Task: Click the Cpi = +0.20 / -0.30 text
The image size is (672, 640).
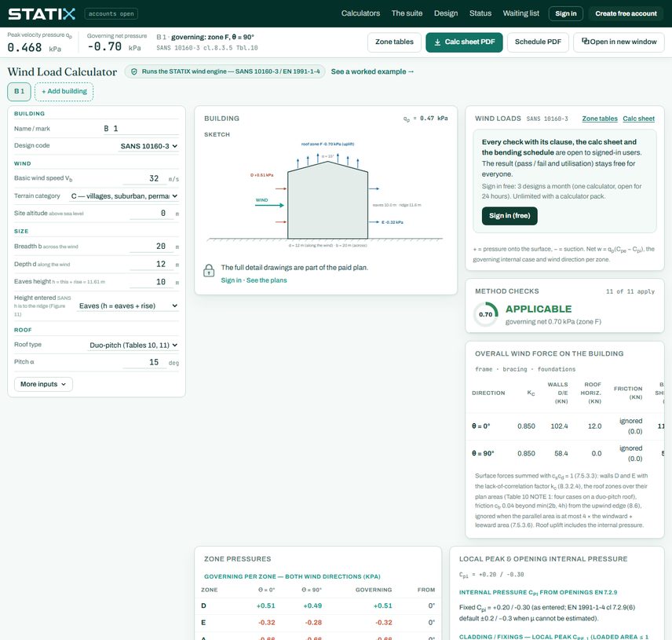Action: (491, 574)
